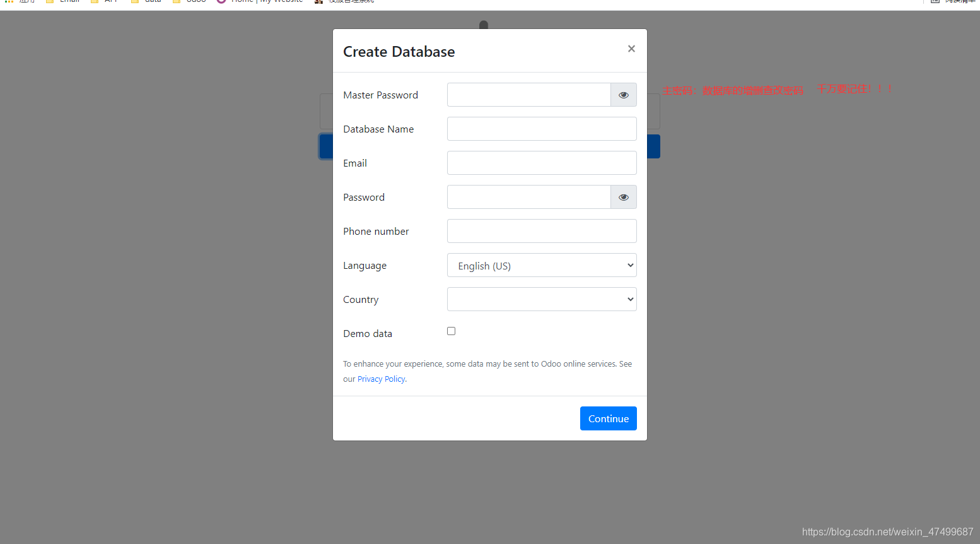Select the Email input field

[x=542, y=163]
